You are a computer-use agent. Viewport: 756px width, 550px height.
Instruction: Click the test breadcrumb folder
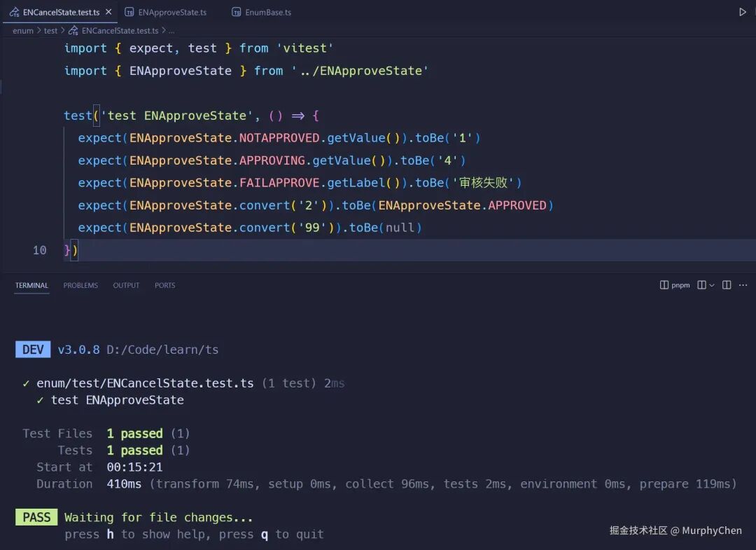pos(50,30)
